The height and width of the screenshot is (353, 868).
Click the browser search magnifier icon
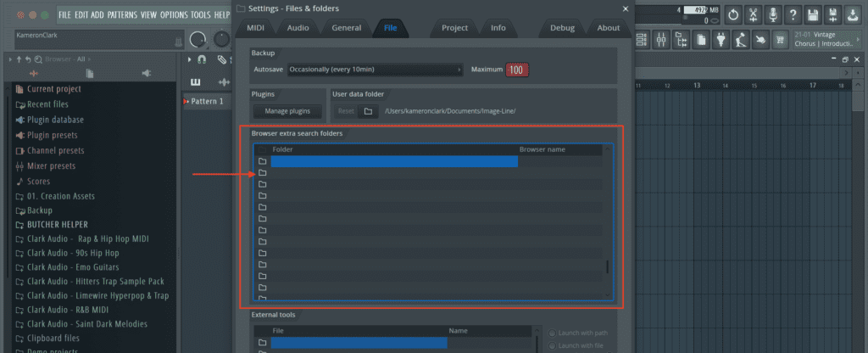pyautogui.click(x=37, y=59)
